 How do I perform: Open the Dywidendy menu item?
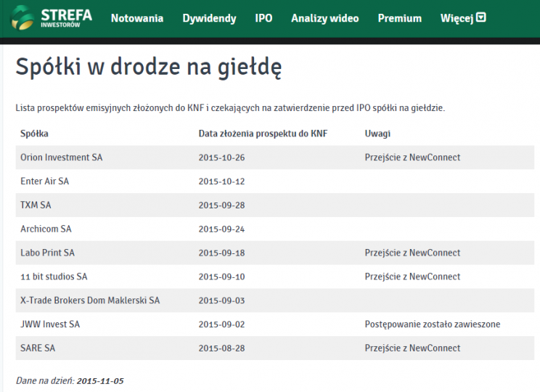pos(209,19)
